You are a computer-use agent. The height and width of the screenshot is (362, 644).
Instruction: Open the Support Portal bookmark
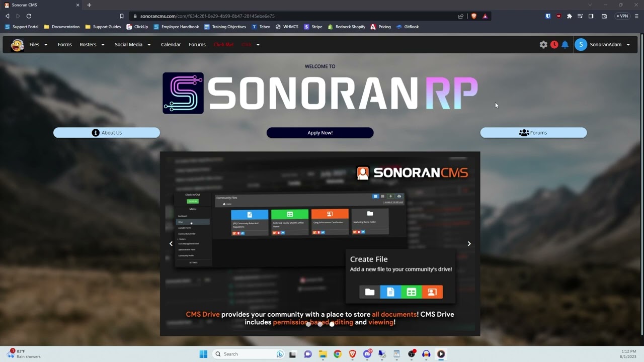click(22, 27)
